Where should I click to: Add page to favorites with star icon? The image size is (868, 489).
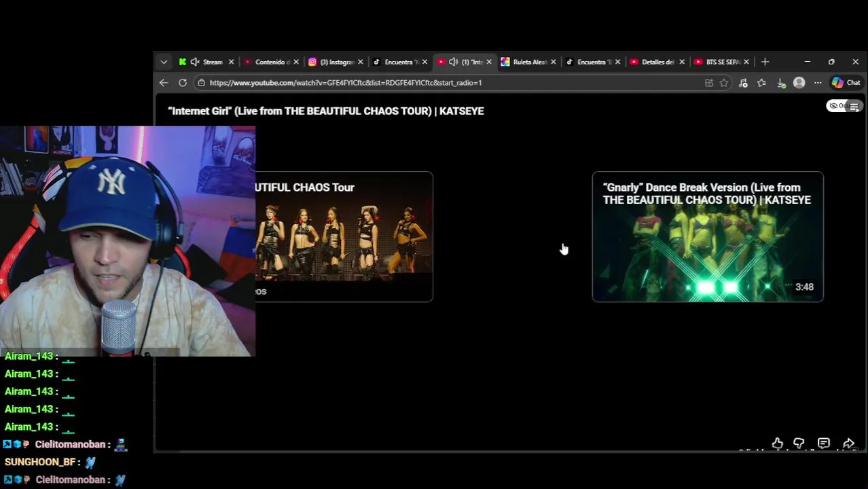(724, 82)
